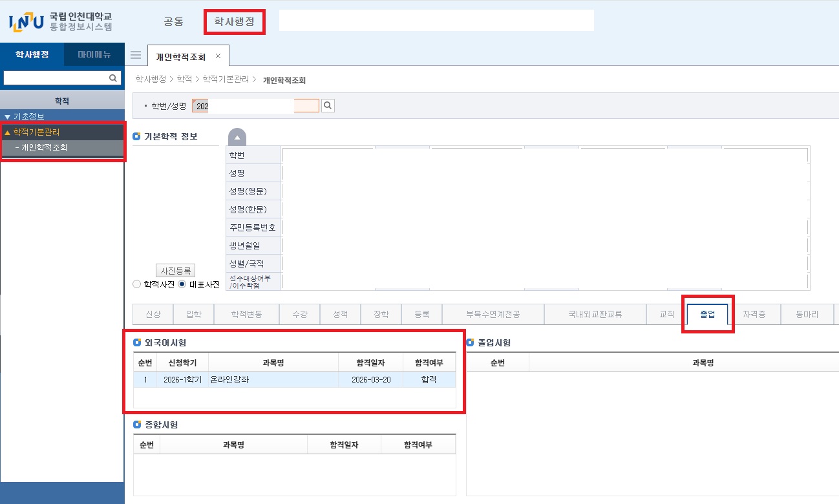Select the 학적사진 radio button
Screen dimensions: 839x504
click(x=136, y=284)
